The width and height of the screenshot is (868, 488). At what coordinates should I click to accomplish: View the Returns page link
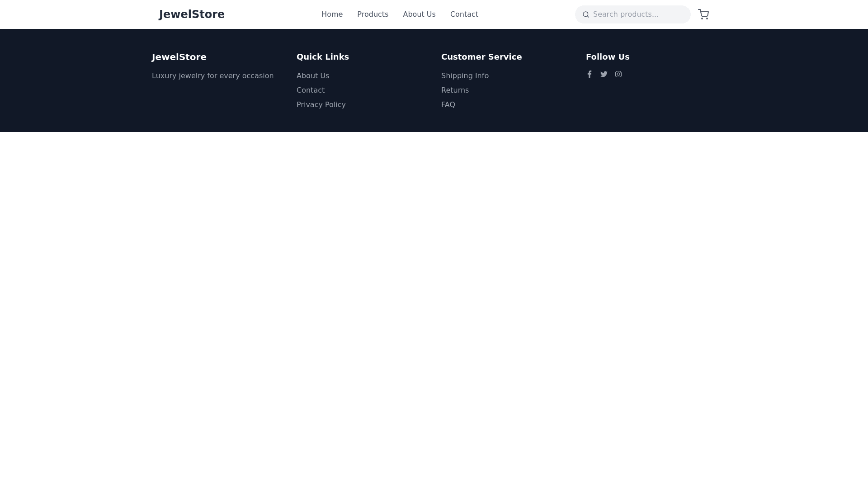coord(455,90)
